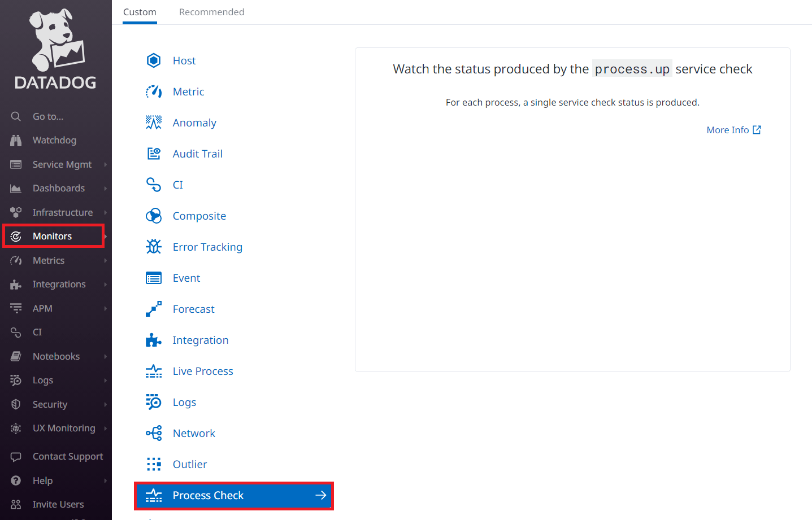Click the Invite Users people icon

[16, 504]
